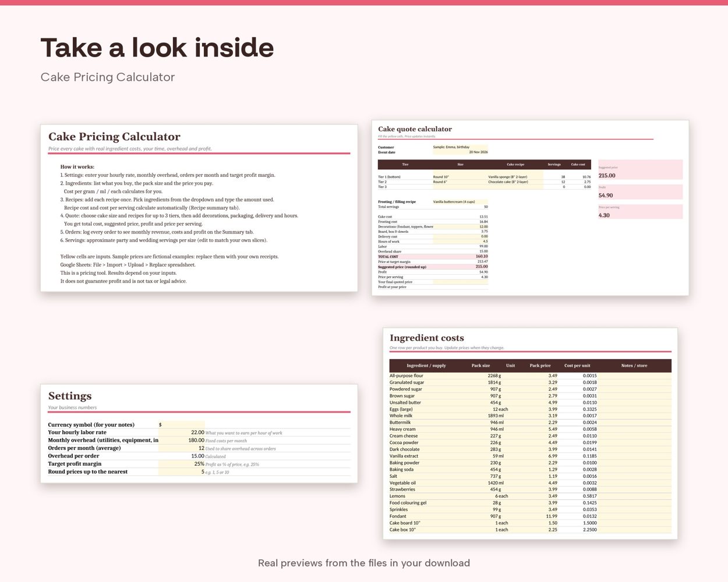
Task: Select the 'Unsalted butter' row name
Action: [x=405, y=403]
